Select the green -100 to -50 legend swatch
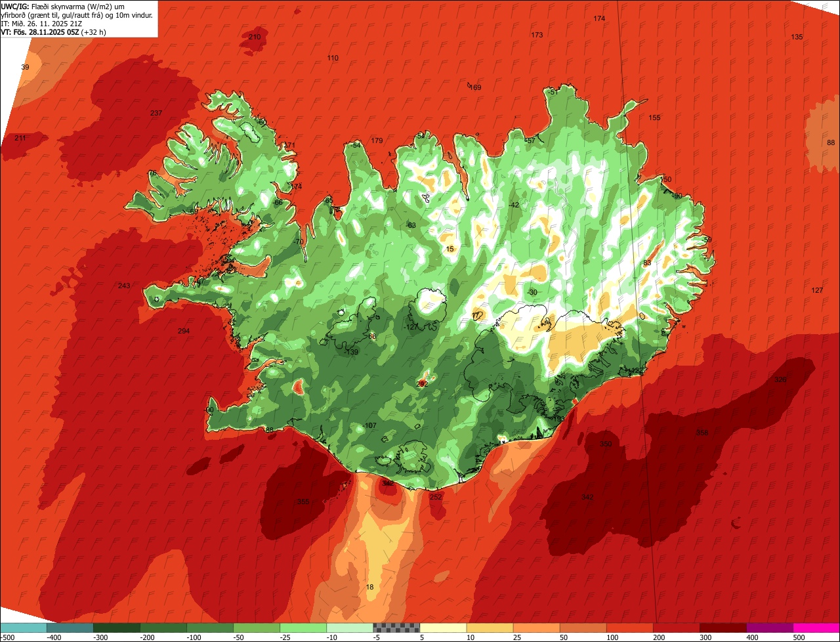The height and width of the screenshot is (642, 840). pyautogui.click(x=210, y=628)
